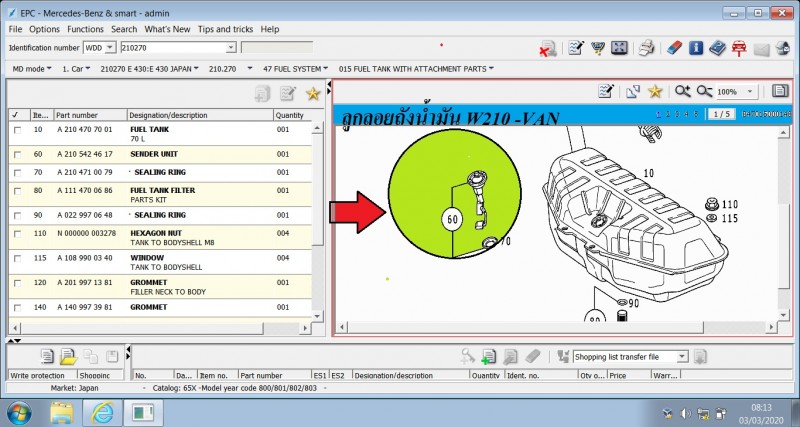Expand the 210.270 model dropdown
This screenshot has height=427, width=800.
coord(231,69)
